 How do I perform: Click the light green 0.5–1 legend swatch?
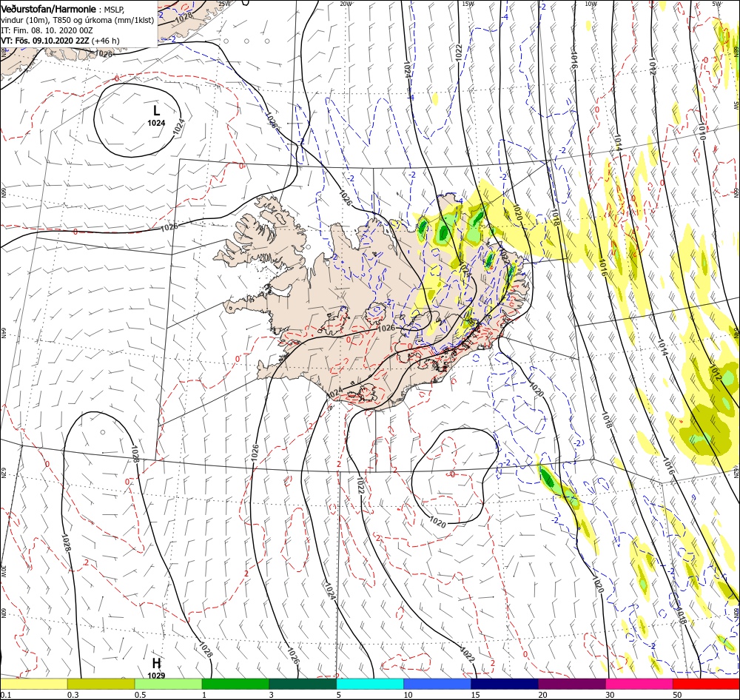coord(168,684)
